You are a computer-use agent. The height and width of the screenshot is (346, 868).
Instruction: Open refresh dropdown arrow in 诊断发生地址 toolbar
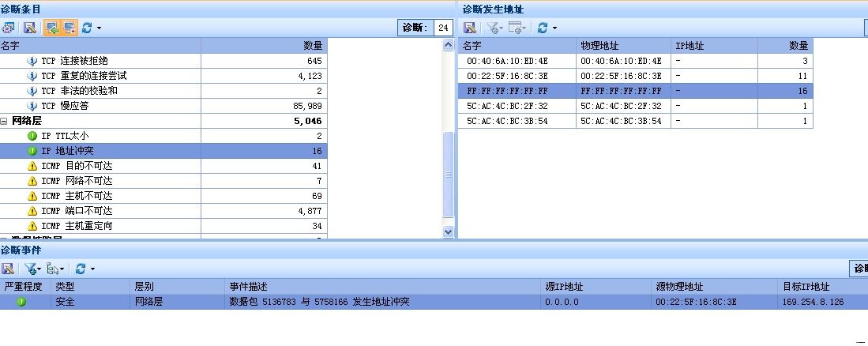click(x=554, y=28)
